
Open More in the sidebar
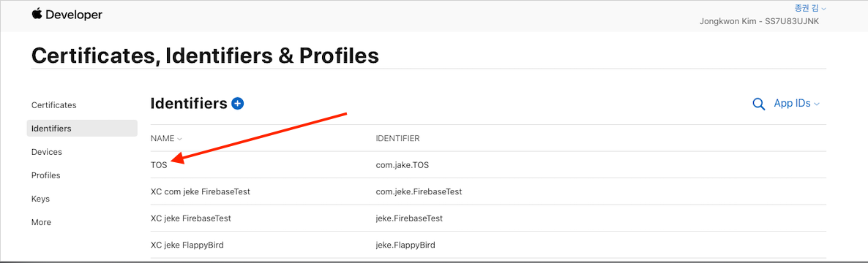click(41, 222)
